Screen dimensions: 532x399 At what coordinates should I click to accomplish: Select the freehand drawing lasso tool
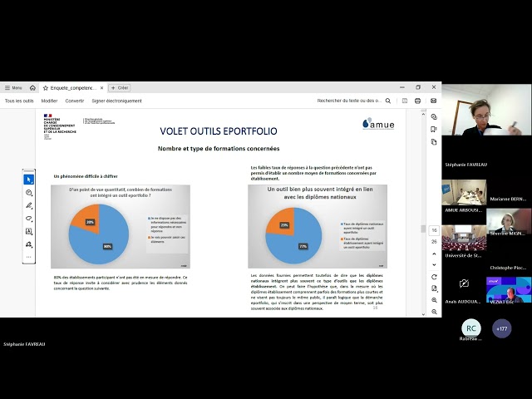click(x=29, y=219)
